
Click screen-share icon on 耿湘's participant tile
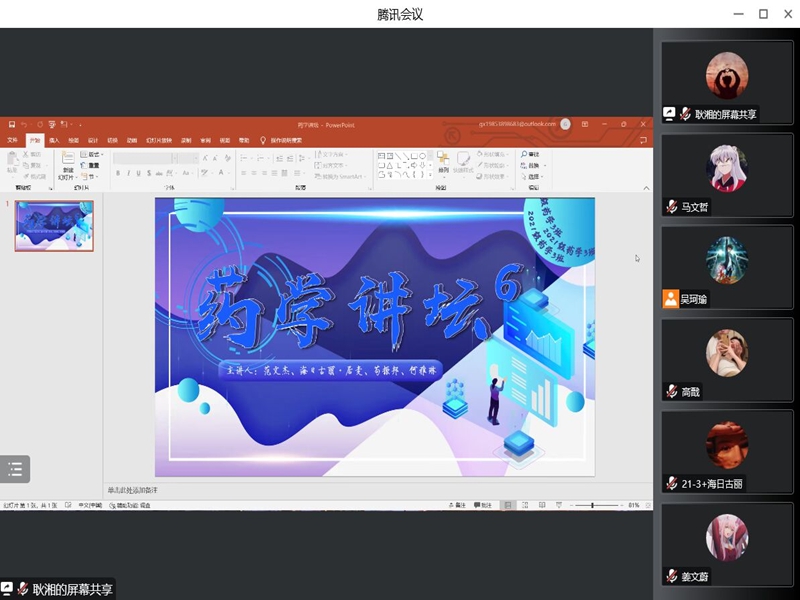point(669,114)
